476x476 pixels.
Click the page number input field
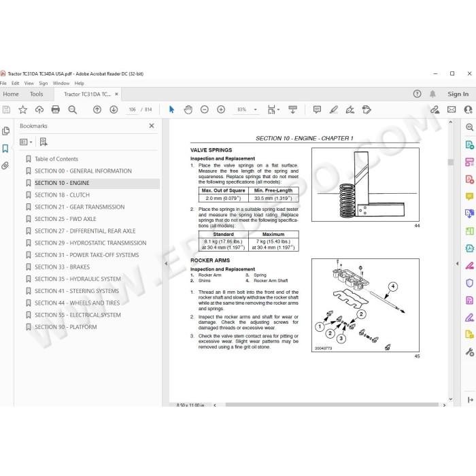(132, 109)
